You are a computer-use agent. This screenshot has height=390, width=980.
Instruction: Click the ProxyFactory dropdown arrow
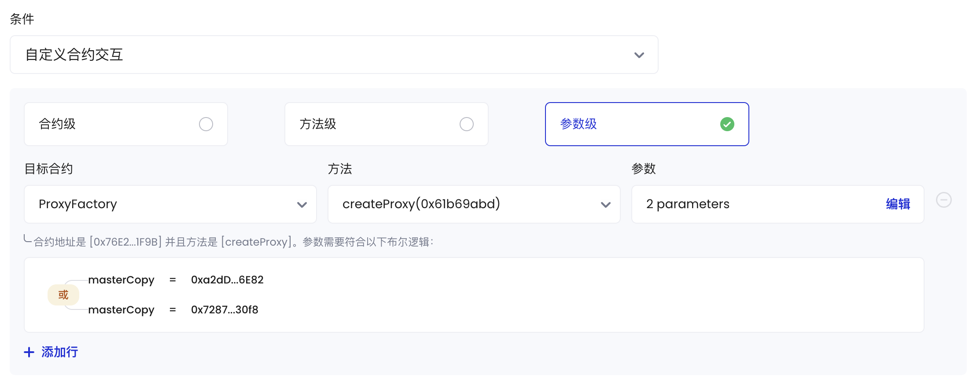coord(302,205)
